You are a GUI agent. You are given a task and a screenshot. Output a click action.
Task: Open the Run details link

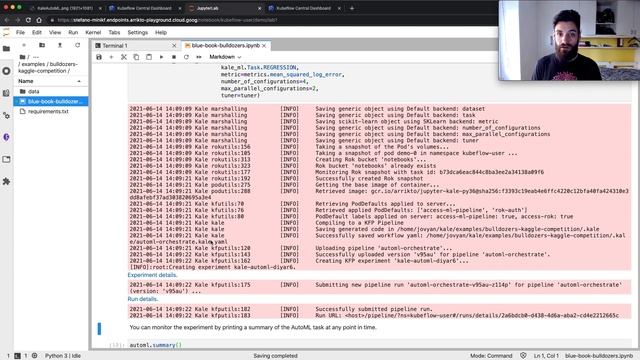pos(142,299)
